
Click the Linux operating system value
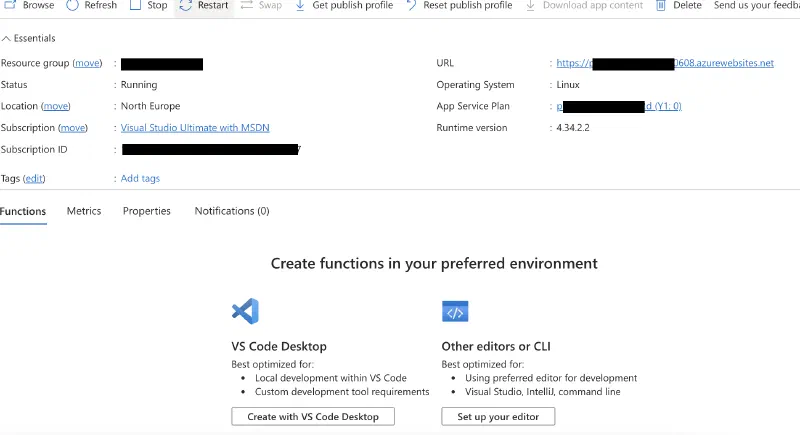(x=568, y=85)
